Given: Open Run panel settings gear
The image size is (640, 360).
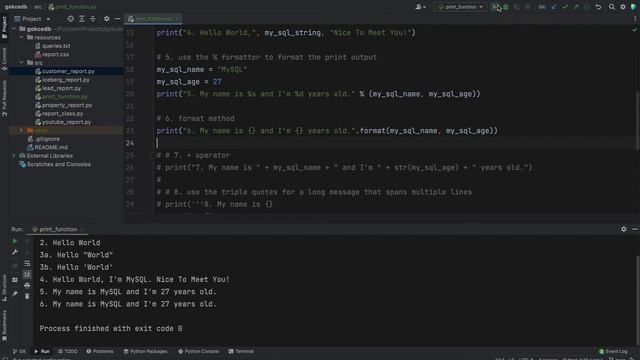Looking at the screenshot, I should coord(624,229).
